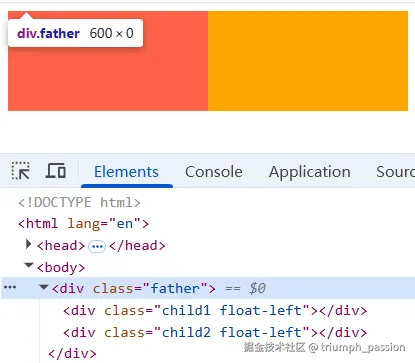The height and width of the screenshot is (363, 415).
Task: Collapse the div father node
Action: [44, 287]
